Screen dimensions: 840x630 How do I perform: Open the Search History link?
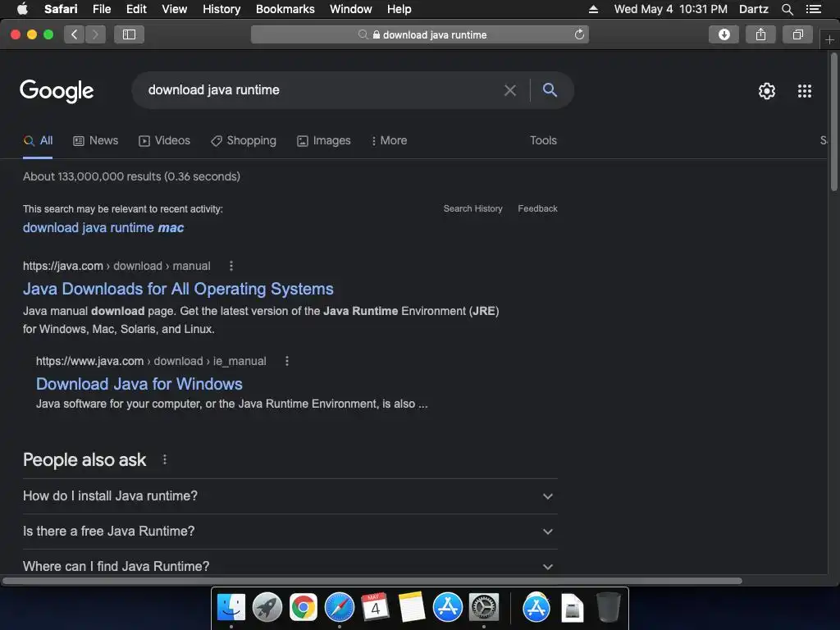pos(473,208)
